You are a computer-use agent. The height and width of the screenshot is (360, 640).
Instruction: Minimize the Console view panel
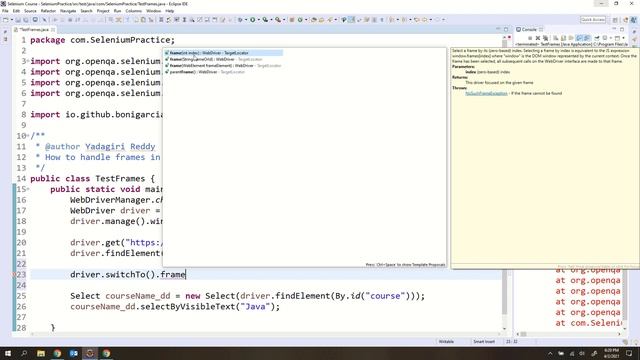[614, 29]
